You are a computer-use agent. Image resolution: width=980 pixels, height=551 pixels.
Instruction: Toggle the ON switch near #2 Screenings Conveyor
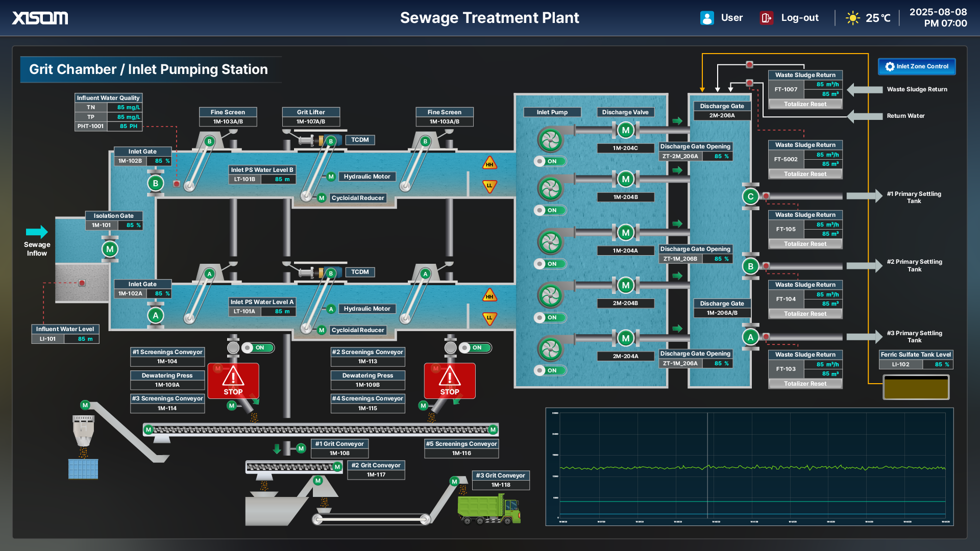click(x=476, y=348)
